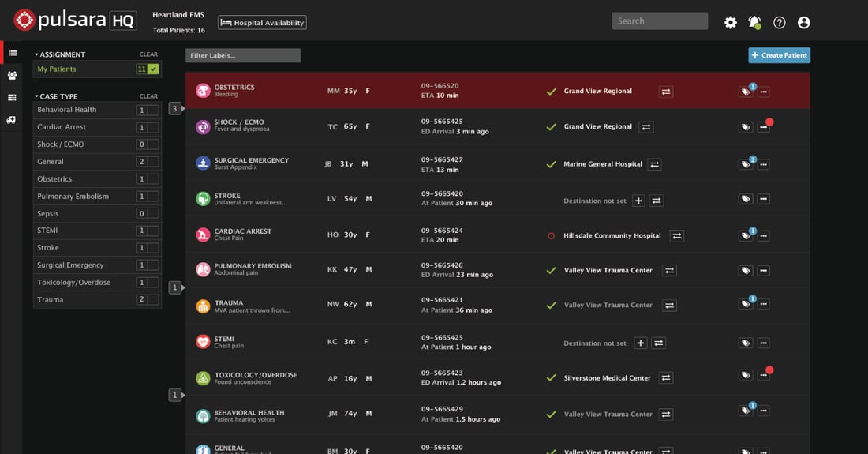The height and width of the screenshot is (454, 868).
Task: Add destination with plus on Stroke row
Action: [x=639, y=201]
